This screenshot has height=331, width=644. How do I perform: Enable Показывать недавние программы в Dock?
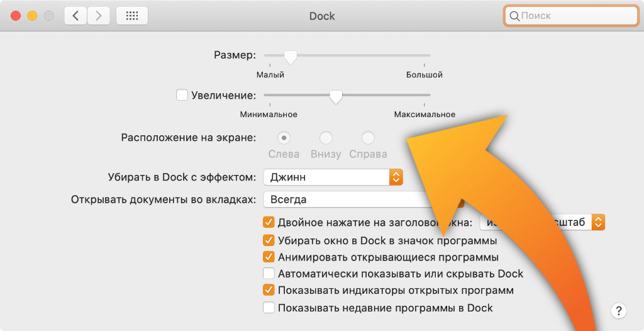pyautogui.click(x=269, y=308)
